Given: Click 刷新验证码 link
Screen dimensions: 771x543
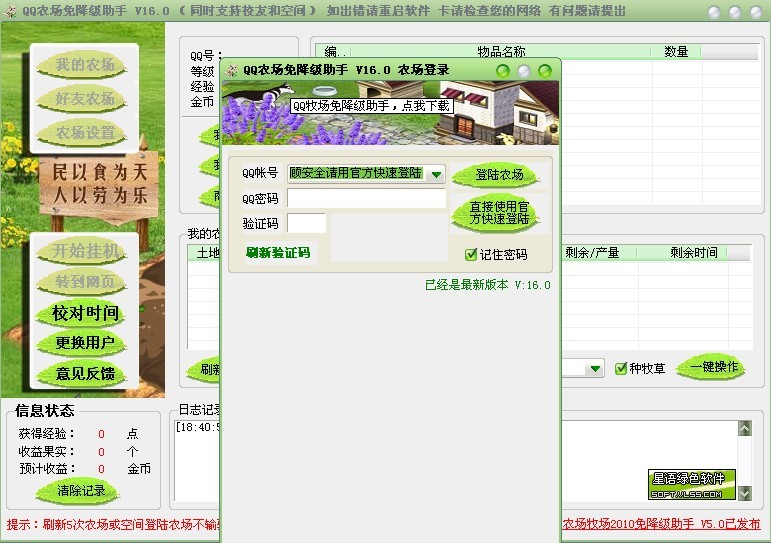Looking at the screenshot, I should point(278,253).
